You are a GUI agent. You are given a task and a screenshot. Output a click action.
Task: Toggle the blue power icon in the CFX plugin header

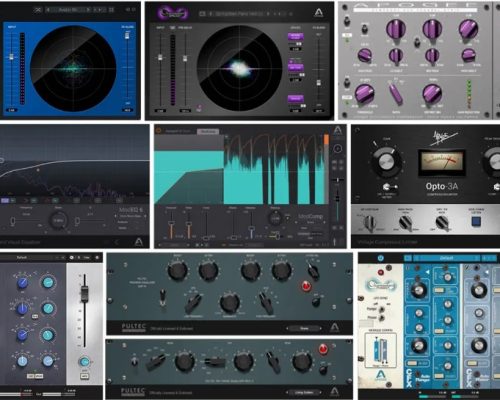click(x=381, y=258)
